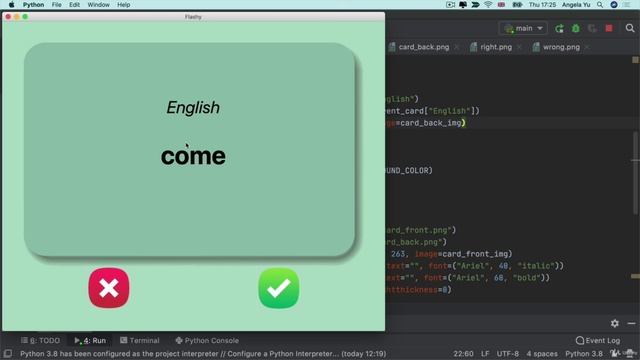
Task: Click the flash card showing 'come'
Action: click(x=189, y=150)
